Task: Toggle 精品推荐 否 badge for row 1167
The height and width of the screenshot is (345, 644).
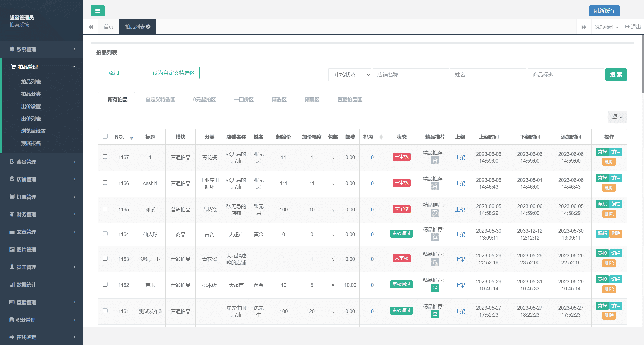Action: point(435,160)
